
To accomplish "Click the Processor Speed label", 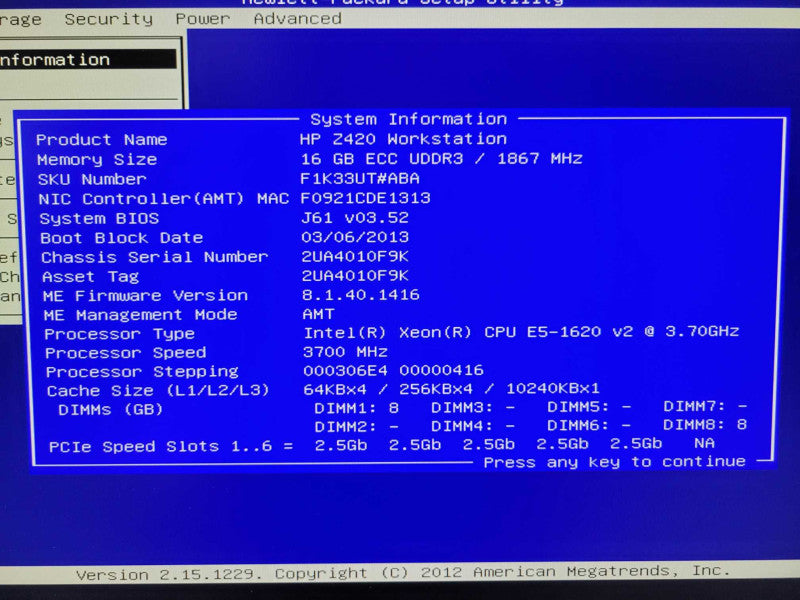I will tap(126, 354).
